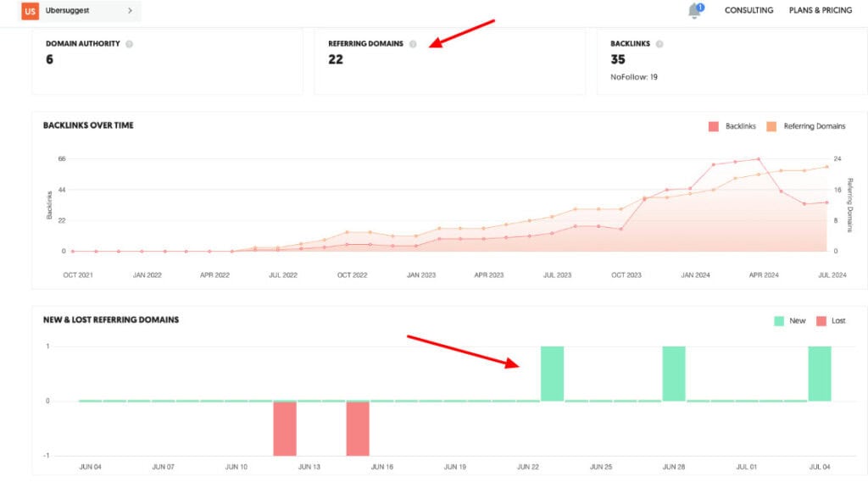Expand the Ubersuggest sidebar with the chevron
This screenshot has height=488, width=868.
pos(131,11)
